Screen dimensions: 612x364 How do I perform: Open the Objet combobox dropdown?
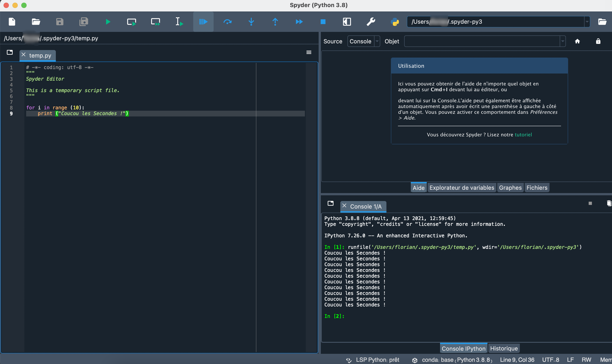pyautogui.click(x=563, y=41)
